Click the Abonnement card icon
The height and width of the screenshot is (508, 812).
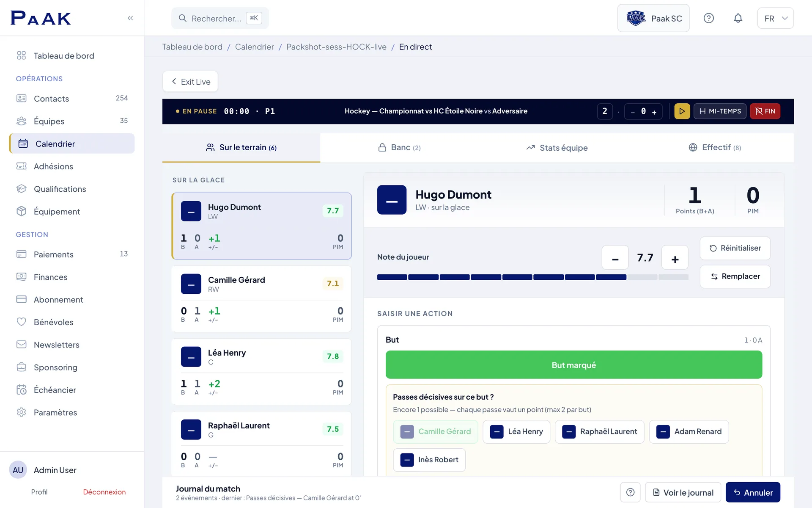[x=22, y=299]
